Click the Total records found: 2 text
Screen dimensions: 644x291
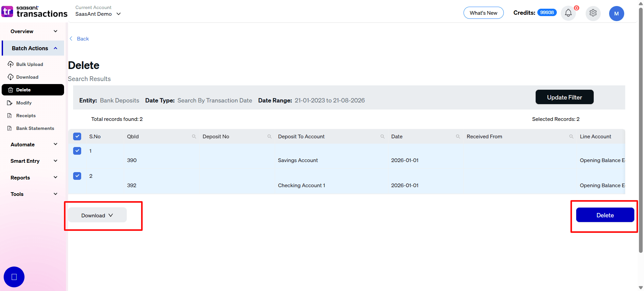(x=117, y=119)
